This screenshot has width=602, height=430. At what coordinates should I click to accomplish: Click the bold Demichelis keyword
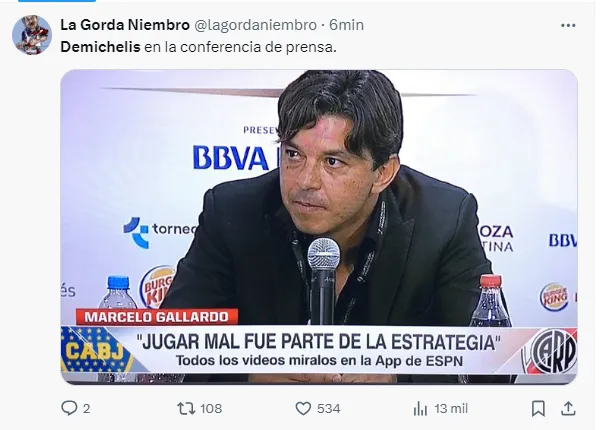[100, 47]
